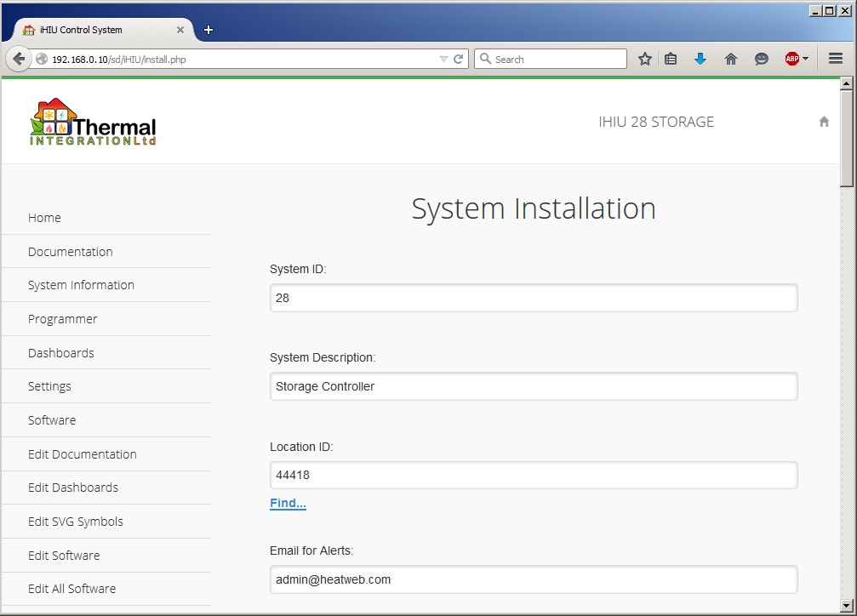The width and height of the screenshot is (857, 616).
Task: Click the search magnifier icon
Action: coord(485,59)
